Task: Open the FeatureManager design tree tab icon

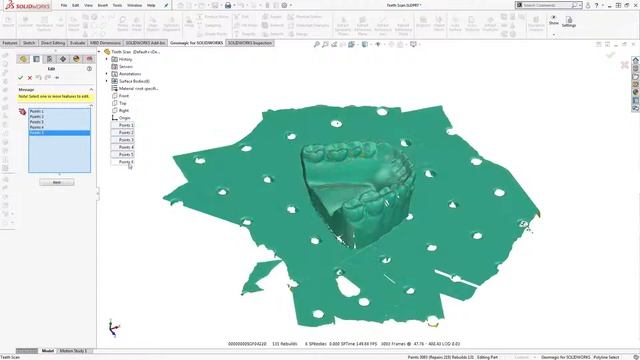Action: coord(23,59)
